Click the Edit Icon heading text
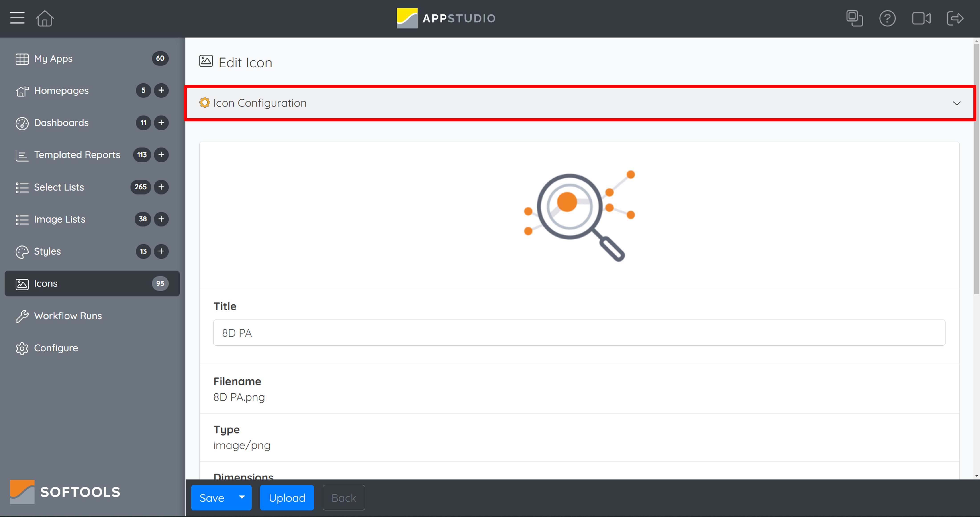Image resolution: width=980 pixels, height=517 pixels. click(x=245, y=62)
